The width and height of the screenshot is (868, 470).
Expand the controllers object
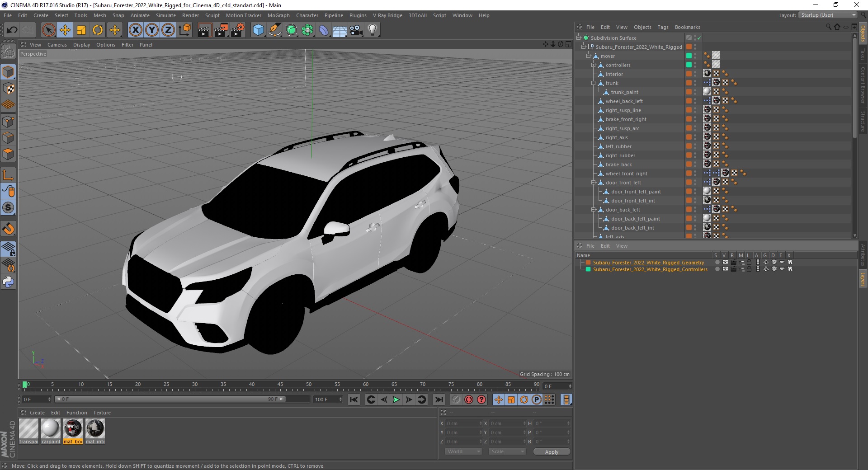[594, 65]
